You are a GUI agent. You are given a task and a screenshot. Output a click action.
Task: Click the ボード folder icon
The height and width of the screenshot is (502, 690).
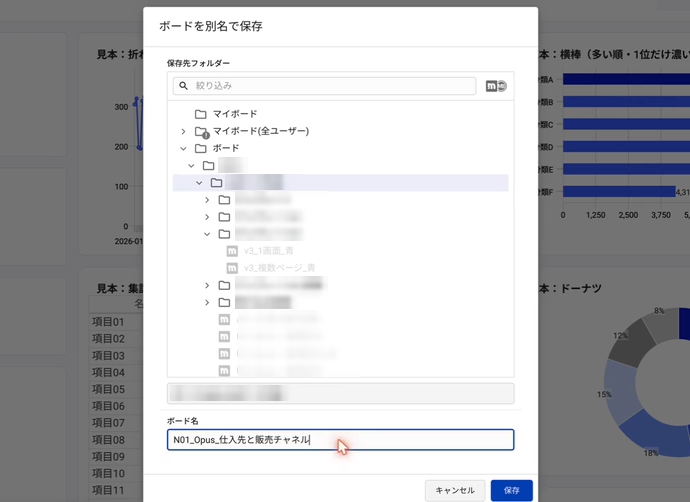pyautogui.click(x=201, y=148)
